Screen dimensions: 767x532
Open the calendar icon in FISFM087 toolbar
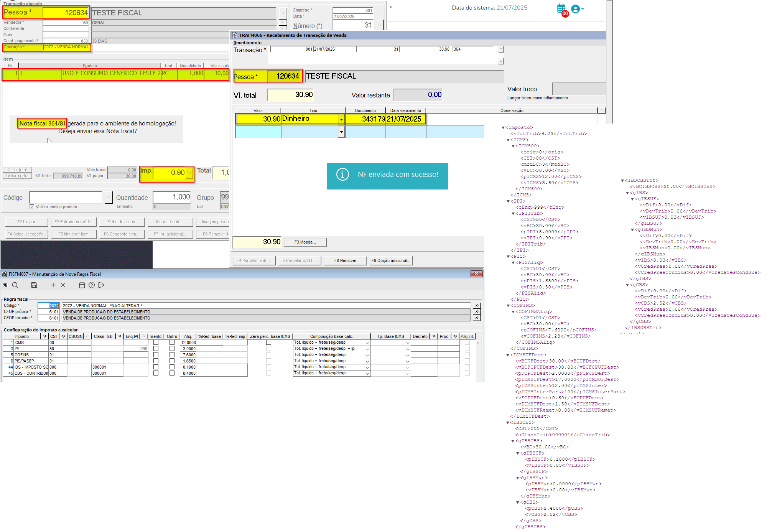click(82, 285)
